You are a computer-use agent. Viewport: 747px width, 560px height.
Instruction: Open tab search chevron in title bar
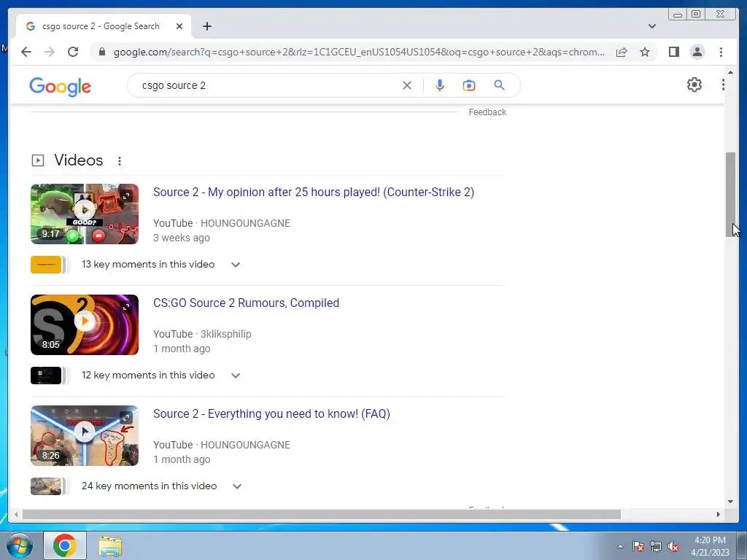pyautogui.click(x=652, y=26)
